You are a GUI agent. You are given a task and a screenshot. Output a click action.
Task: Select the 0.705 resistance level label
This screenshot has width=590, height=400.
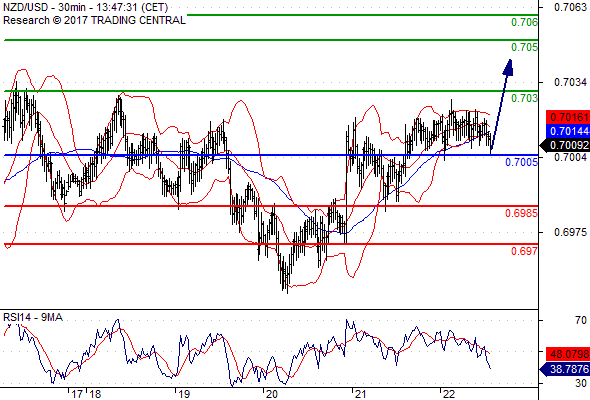(524, 47)
